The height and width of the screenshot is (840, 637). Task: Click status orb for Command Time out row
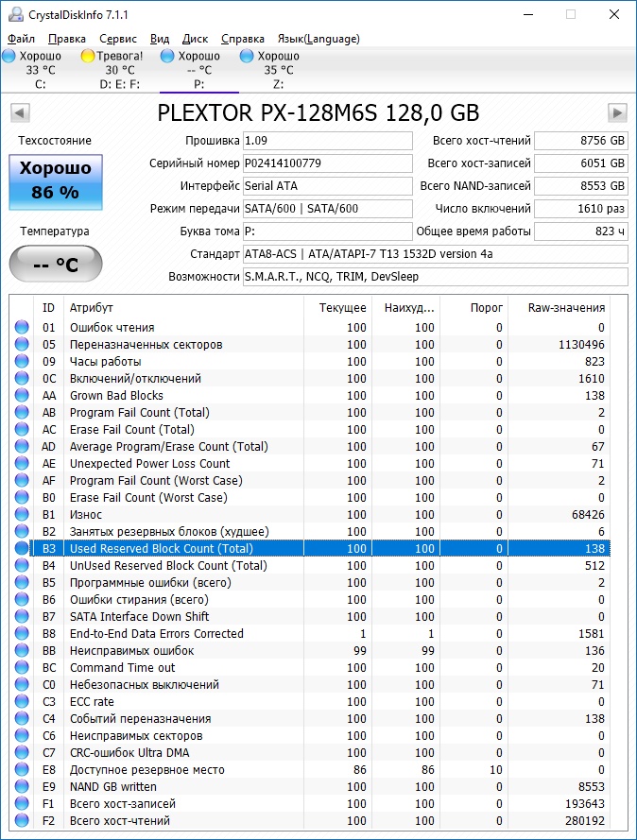coord(22,667)
